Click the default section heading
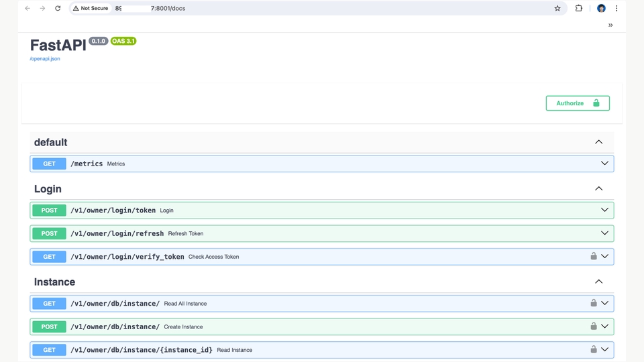Viewport: 644px width, 362px height. click(x=50, y=142)
